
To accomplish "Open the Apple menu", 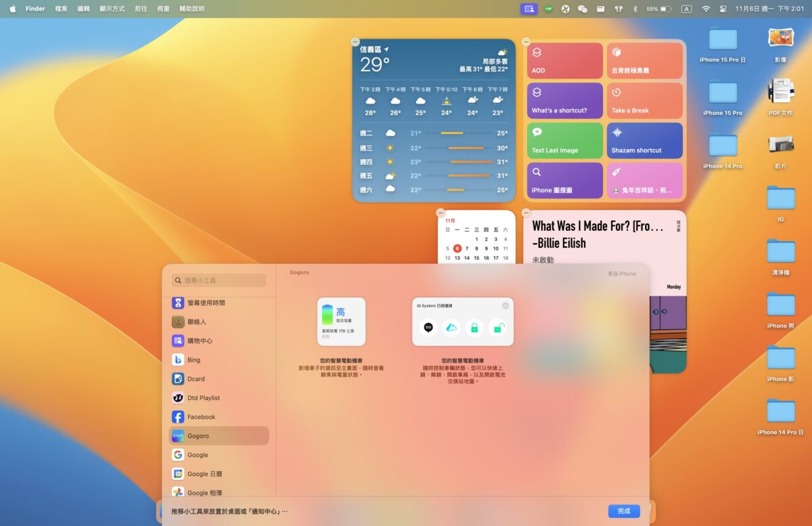I will pos(12,9).
